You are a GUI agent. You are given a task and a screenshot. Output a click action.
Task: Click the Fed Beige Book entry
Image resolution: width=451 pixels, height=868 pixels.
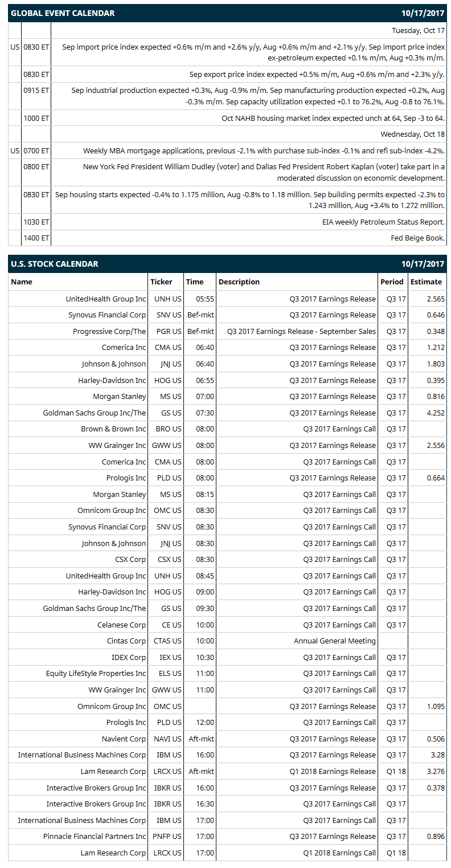coord(417,238)
